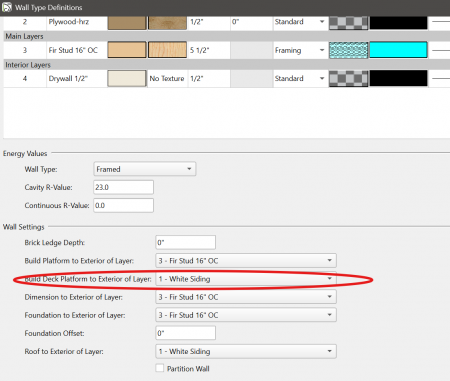Open the Fir Stud wood texture thumbnail
The height and width of the screenshot is (381, 450).
(167, 50)
